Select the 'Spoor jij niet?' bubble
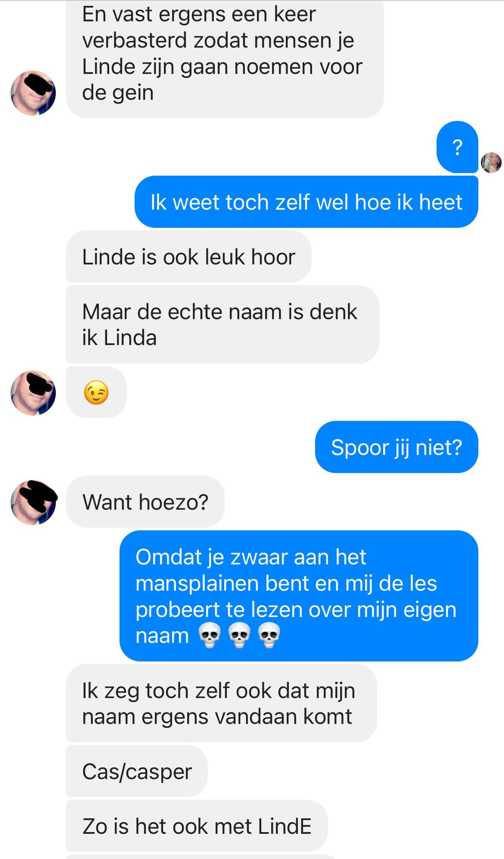Screen dimensions: 504x859 point(396,447)
